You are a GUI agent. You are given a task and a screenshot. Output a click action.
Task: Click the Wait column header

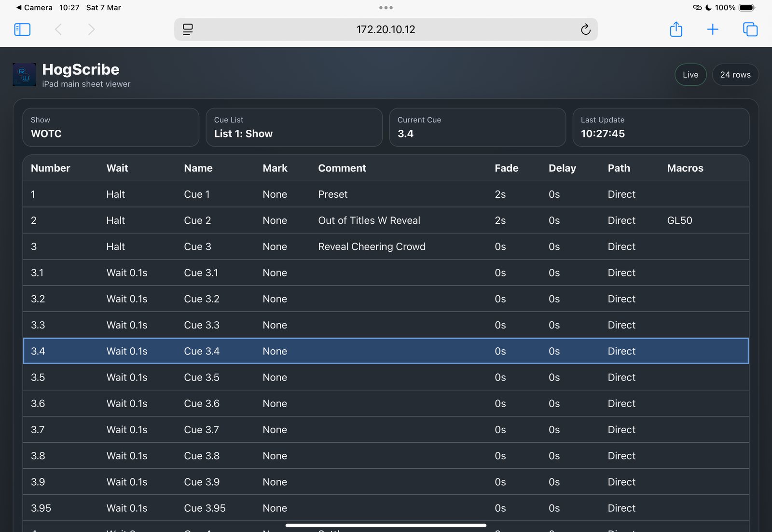click(117, 168)
